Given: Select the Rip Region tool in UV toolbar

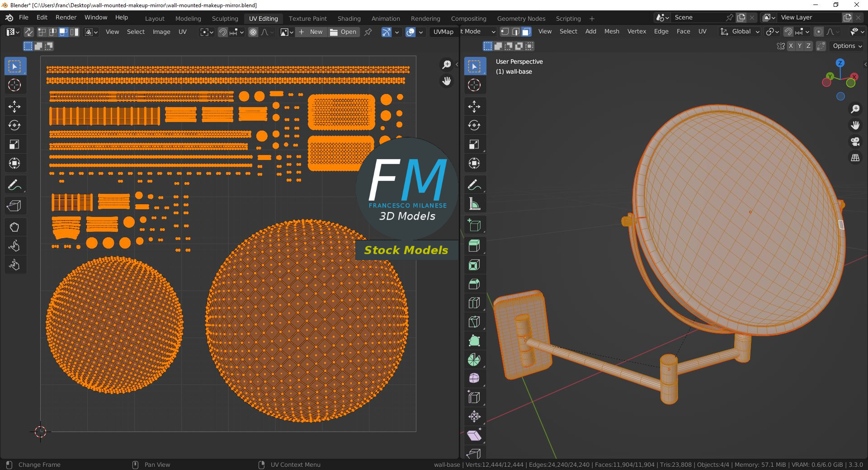Looking at the screenshot, I should 14,206.
